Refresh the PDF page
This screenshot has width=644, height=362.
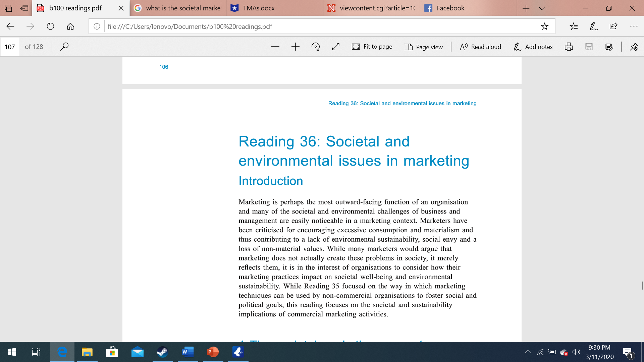pos(50,26)
